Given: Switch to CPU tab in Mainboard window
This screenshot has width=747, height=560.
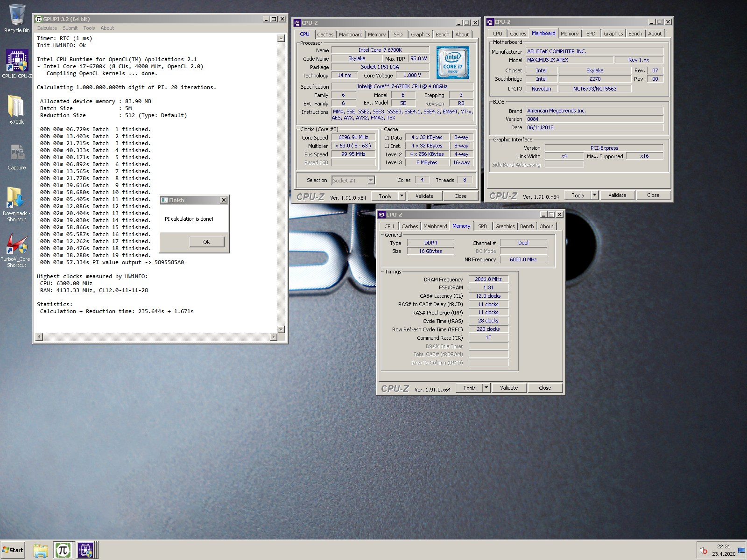Looking at the screenshot, I should (x=498, y=34).
